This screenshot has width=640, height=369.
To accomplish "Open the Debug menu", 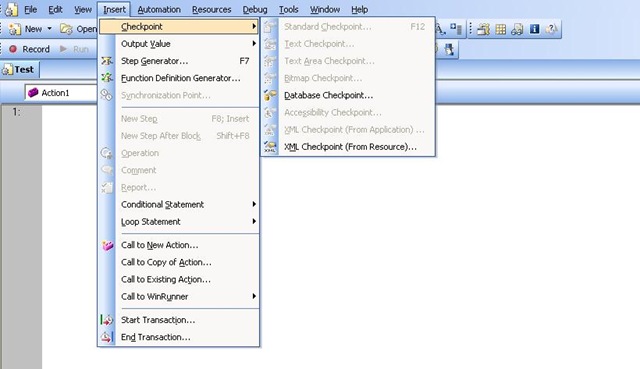I will point(255,9).
